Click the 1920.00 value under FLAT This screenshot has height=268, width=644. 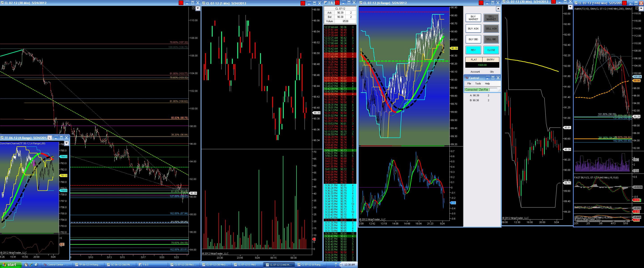point(482,65)
